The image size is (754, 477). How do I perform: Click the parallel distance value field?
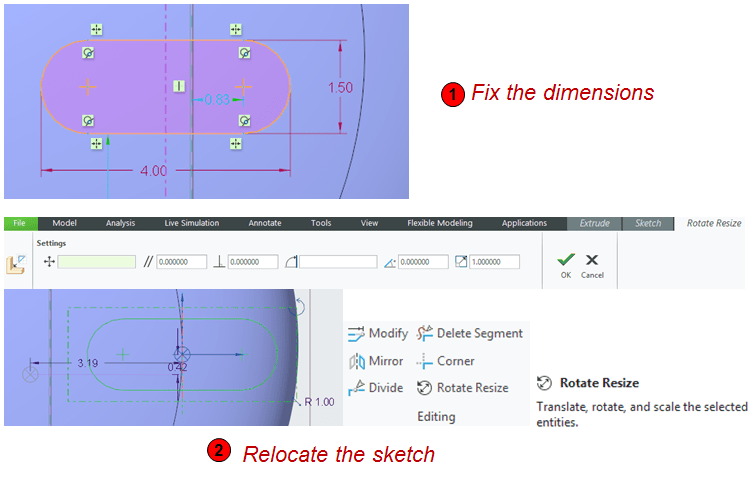tap(181, 262)
